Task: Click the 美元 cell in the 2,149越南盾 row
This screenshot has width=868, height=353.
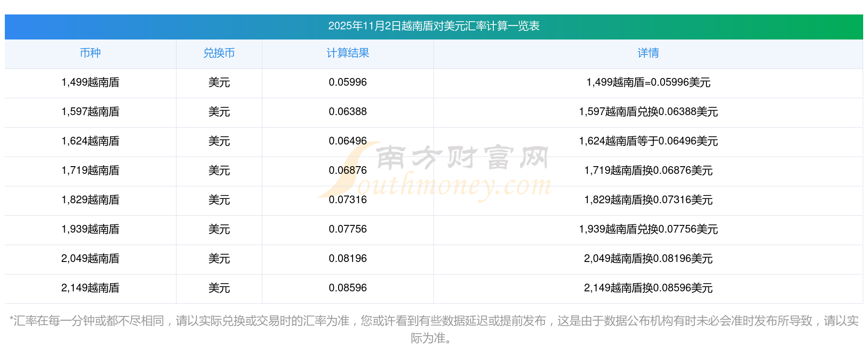Action: point(219,288)
